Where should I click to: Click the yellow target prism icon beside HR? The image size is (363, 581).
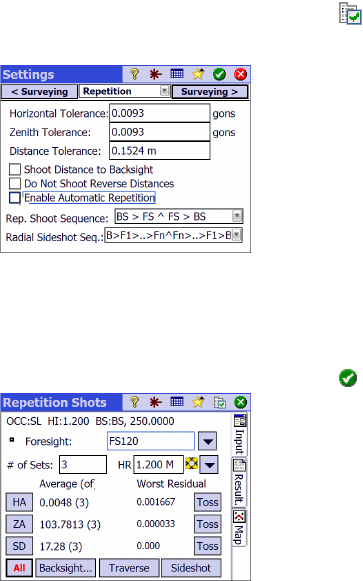click(x=192, y=463)
